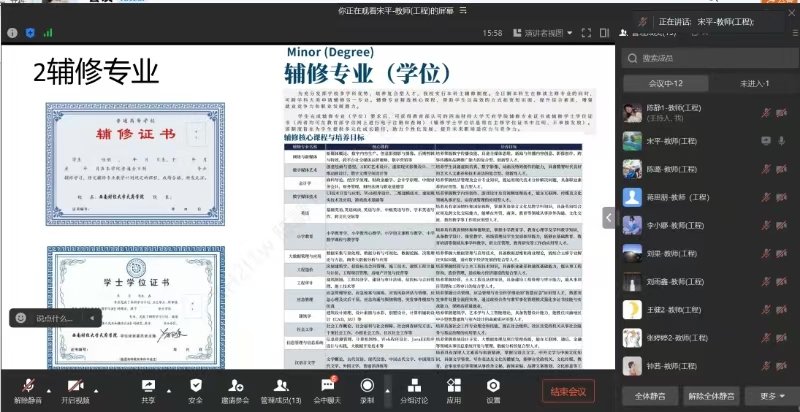
Task: Click the 共享 share screen icon
Action: coord(148,385)
